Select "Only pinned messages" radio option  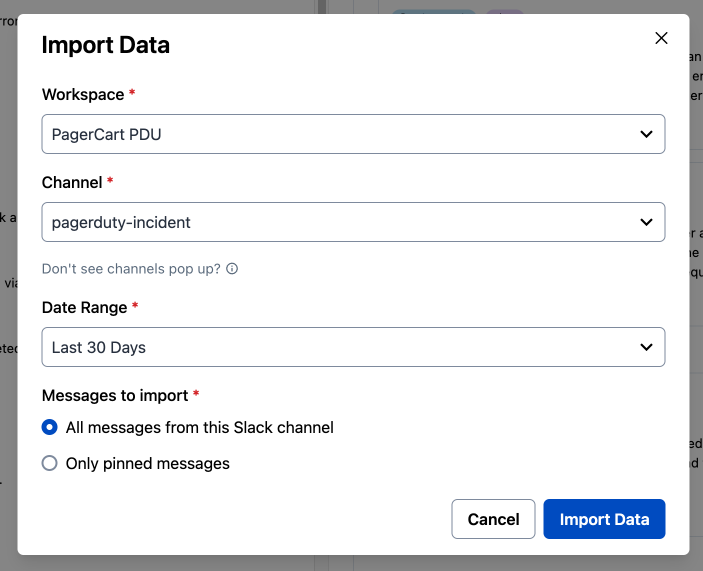point(50,463)
